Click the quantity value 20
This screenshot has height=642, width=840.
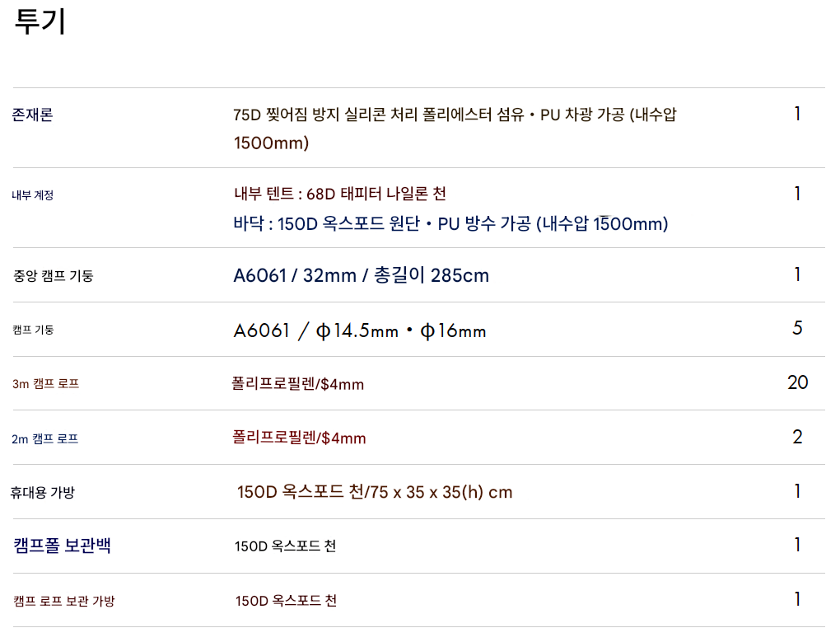pos(797,382)
